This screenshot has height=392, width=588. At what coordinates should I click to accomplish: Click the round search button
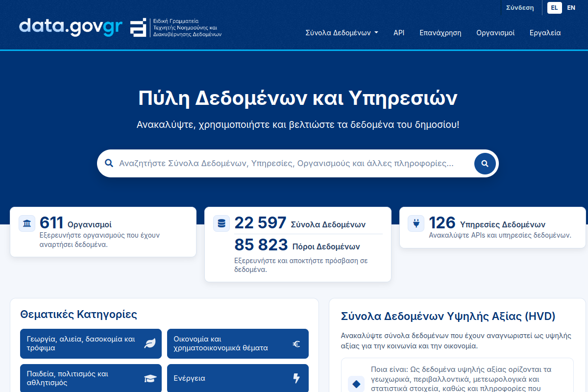point(485,164)
